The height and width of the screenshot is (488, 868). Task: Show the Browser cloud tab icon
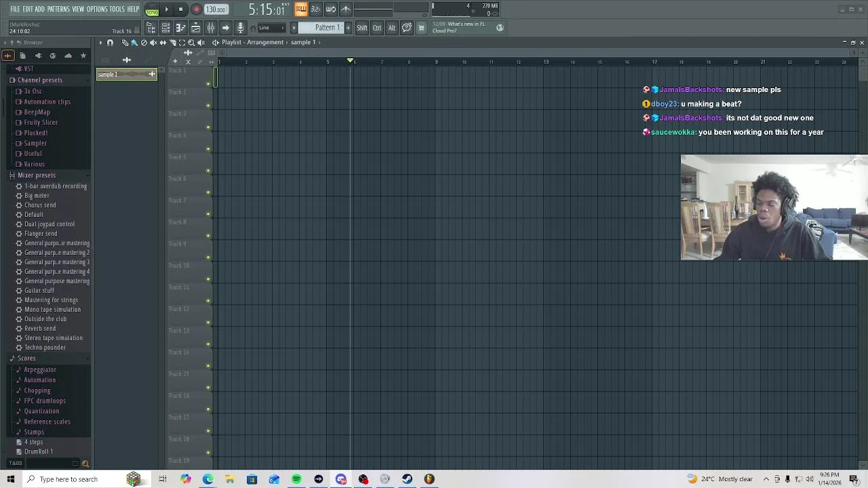coord(68,56)
